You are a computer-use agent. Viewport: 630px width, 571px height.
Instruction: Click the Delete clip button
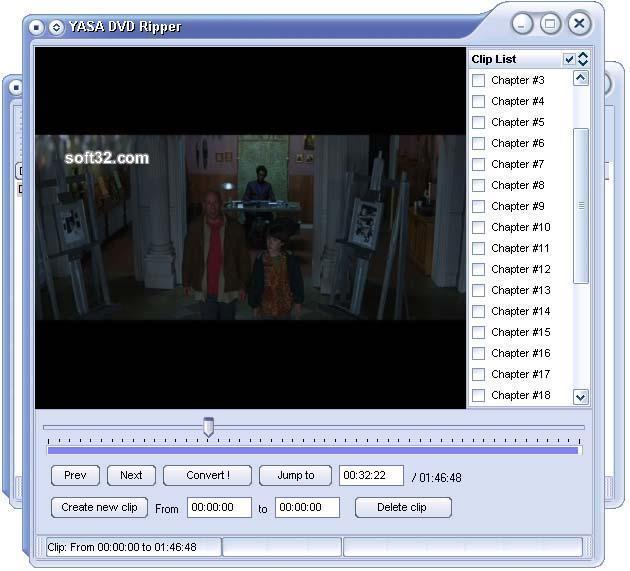[x=403, y=508]
